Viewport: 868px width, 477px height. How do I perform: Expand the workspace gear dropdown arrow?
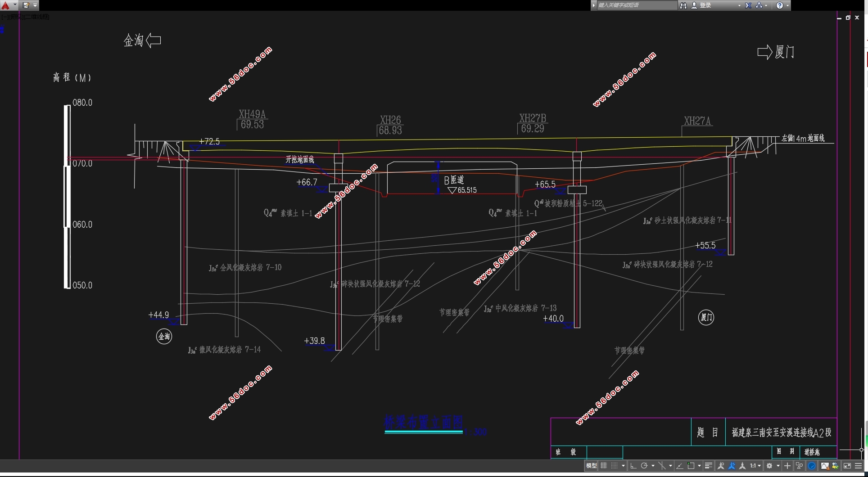(x=778, y=466)
